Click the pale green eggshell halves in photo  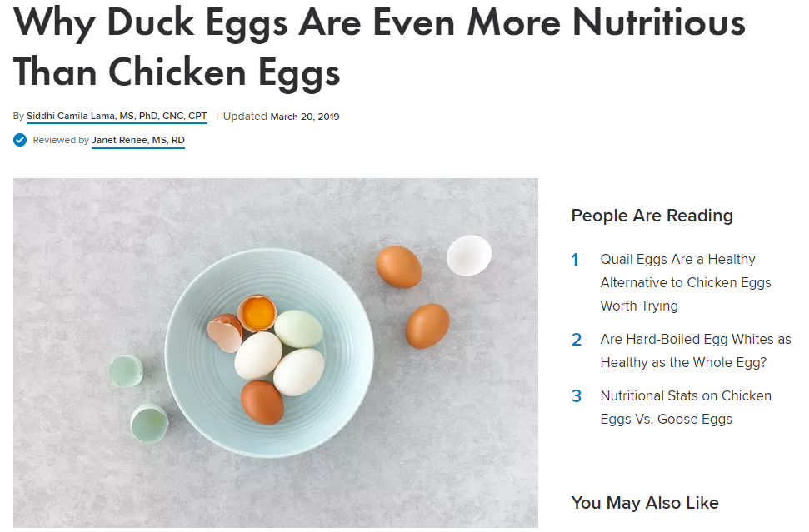tap(138, 399)
